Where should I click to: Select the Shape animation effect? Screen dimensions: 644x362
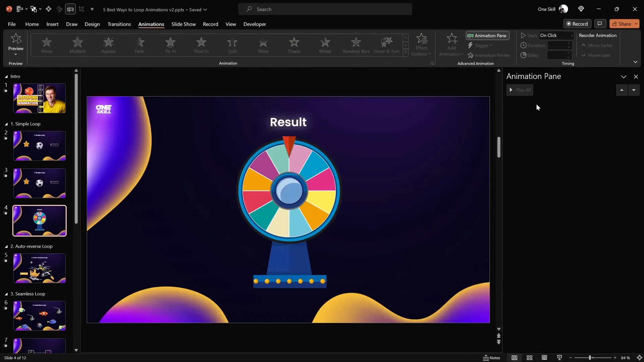294,45
